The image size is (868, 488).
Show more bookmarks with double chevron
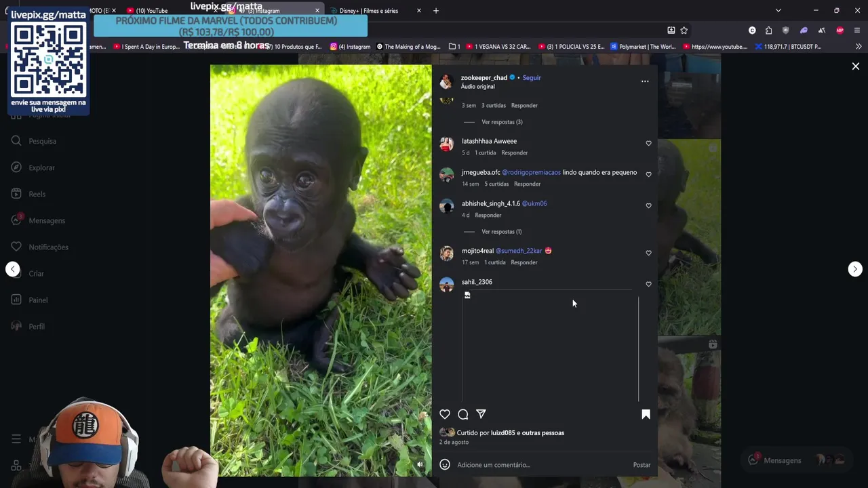pos(859,47)
